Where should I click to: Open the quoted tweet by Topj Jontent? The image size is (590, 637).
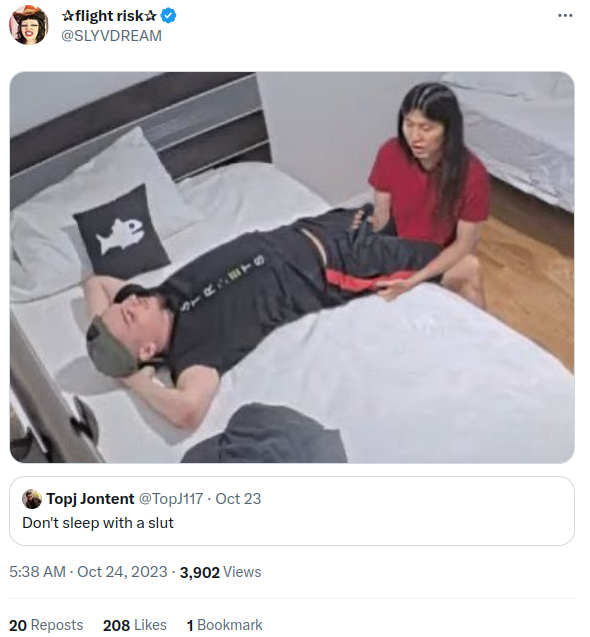coord(292,511)
